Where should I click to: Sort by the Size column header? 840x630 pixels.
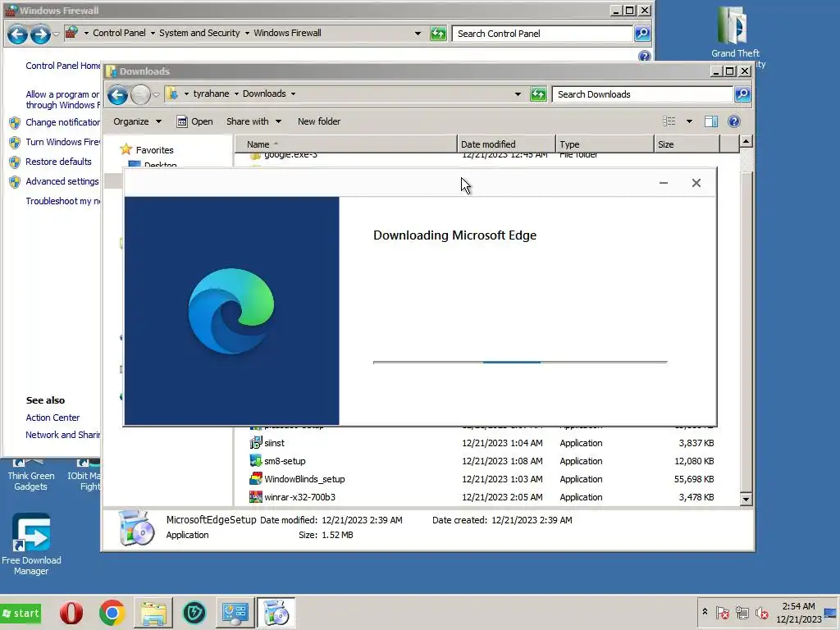point(687,144)
